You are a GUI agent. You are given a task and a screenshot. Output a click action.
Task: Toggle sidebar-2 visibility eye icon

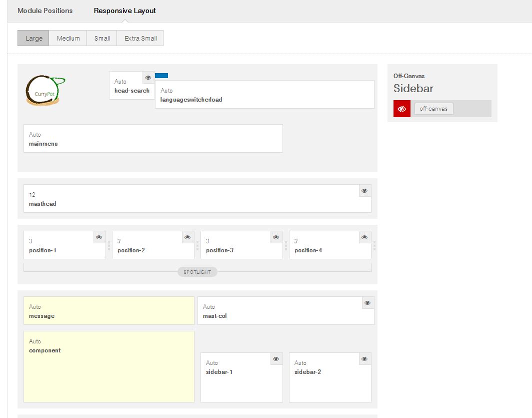[x=364, y=359]
